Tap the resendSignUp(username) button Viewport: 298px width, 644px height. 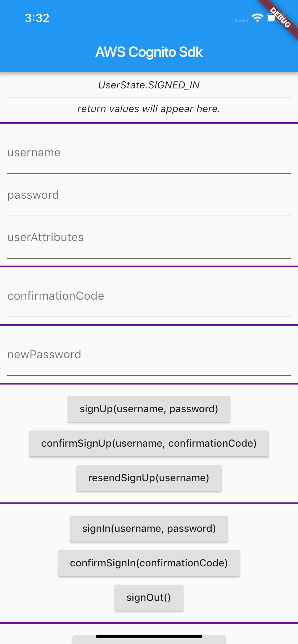click(x=149, y=478)
